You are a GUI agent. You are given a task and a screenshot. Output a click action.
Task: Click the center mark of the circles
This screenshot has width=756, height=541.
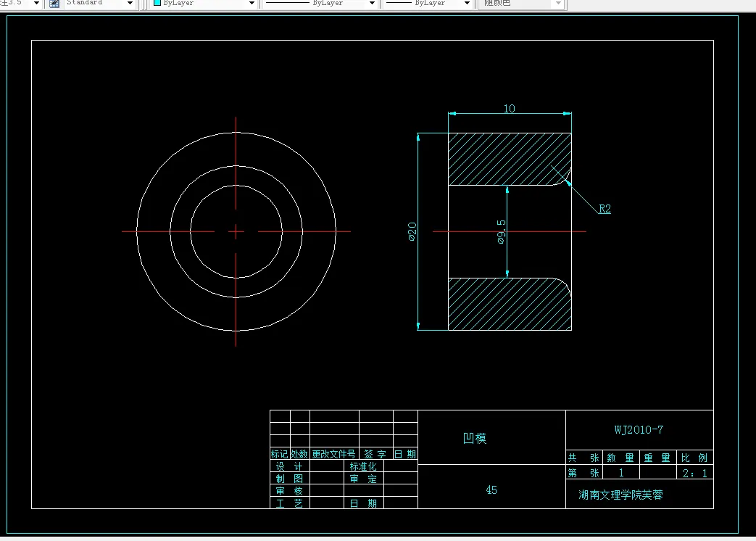pos(236,231)
